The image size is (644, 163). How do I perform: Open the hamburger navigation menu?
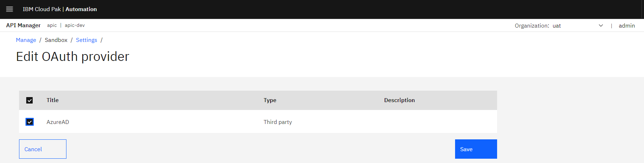pyautogui.click(x=10, y=9)
